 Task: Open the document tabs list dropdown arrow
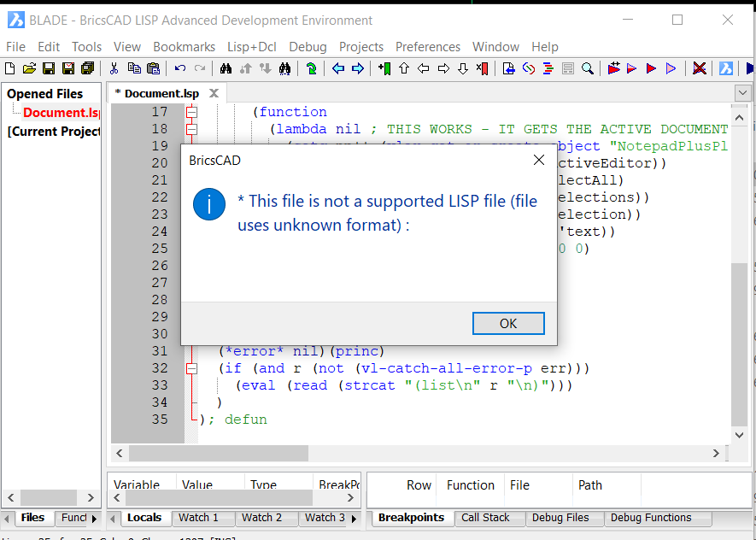pyautogui.click(x=742, y=92)
